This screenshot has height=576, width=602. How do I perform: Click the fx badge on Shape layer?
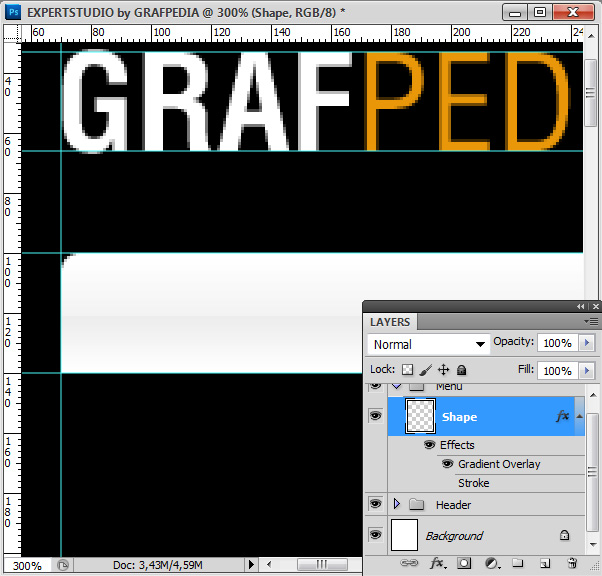(x=562, y=416)
